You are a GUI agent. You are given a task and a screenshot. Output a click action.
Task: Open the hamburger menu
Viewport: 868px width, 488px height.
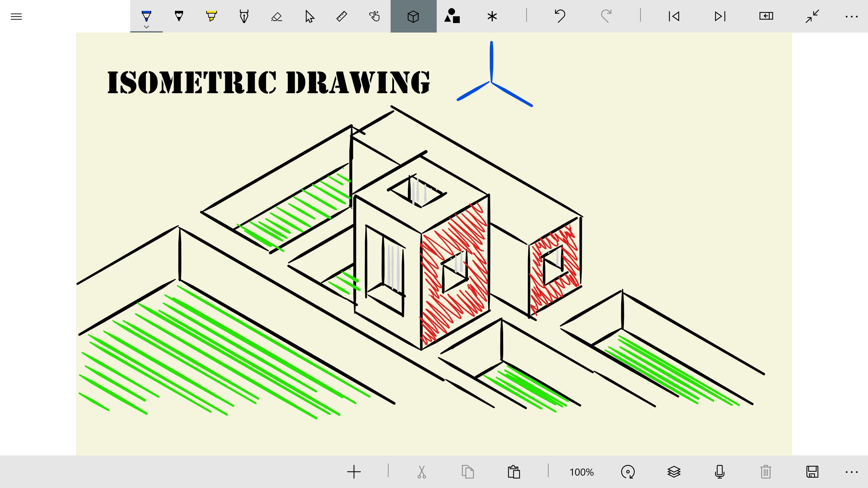tap(16, 16)
